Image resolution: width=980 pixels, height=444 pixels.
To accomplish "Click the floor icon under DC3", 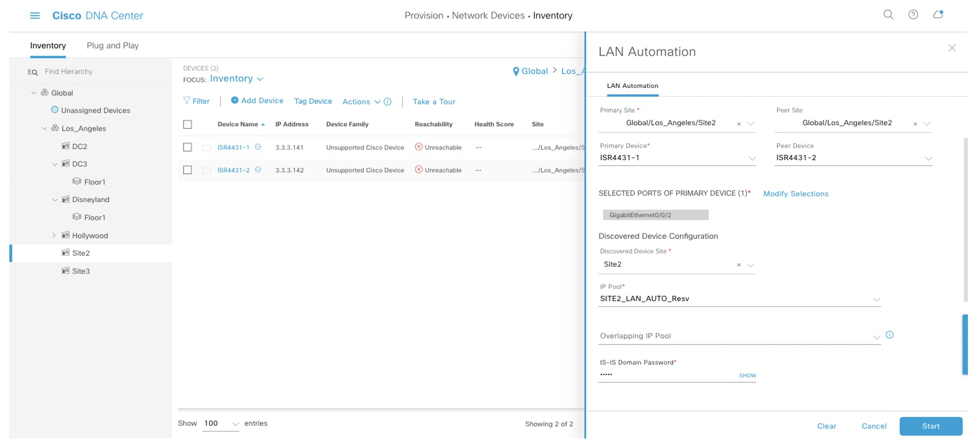I will point(77,181).
